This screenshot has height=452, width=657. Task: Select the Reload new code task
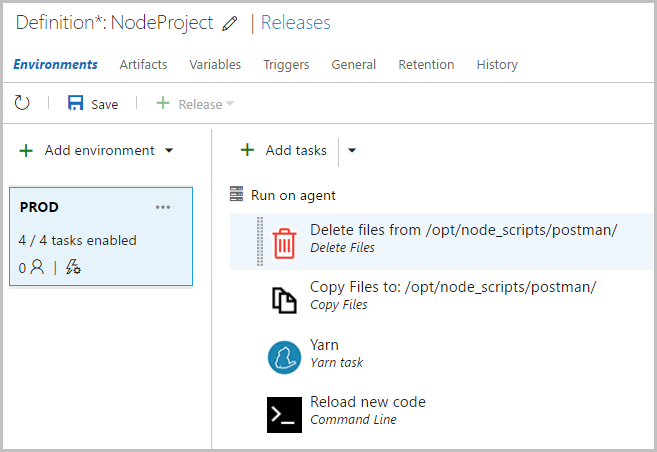click(367, 402)
